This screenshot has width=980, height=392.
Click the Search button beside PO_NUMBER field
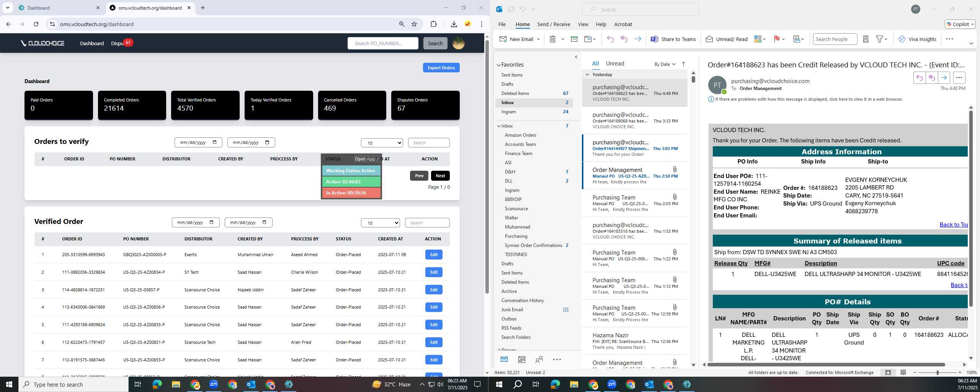[x=435, y=43]
